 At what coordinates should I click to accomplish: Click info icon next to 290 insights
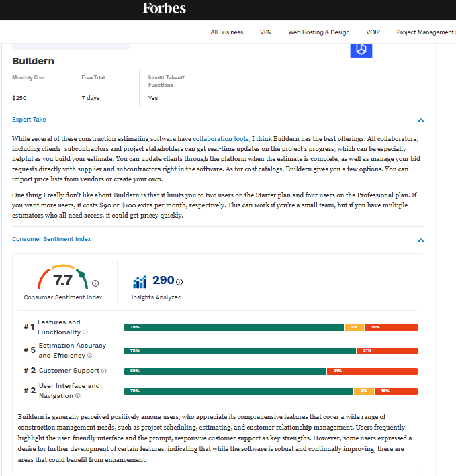tap(179, 282)
